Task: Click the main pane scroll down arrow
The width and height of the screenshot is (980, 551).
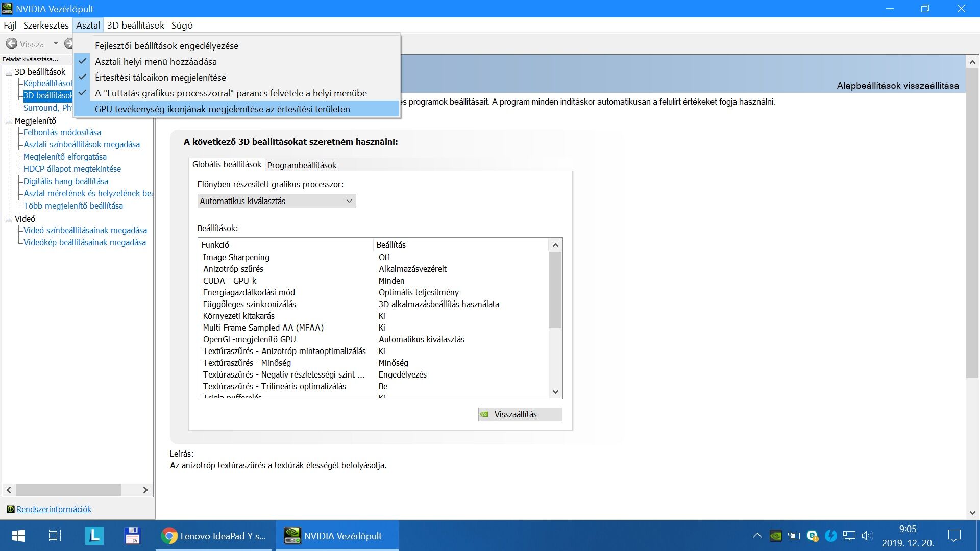Action: pos(972,513)
